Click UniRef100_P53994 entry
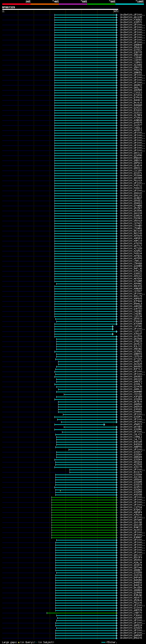Image resolution: width=146 pixels, height=644 pixels. click(131, 176)
